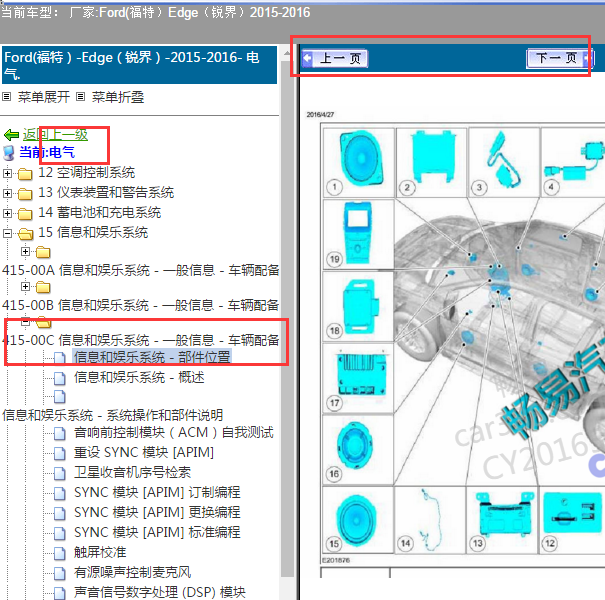Click the Ford Edge 2015-2016 电气 header
605x600 pixels.
coord(139,65)
